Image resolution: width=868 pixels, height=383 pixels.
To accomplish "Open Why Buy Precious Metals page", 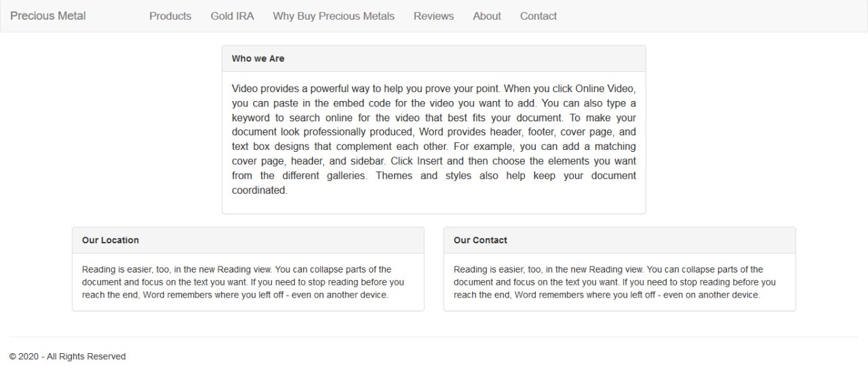I will pyautogui.click(x=334, y=16).
